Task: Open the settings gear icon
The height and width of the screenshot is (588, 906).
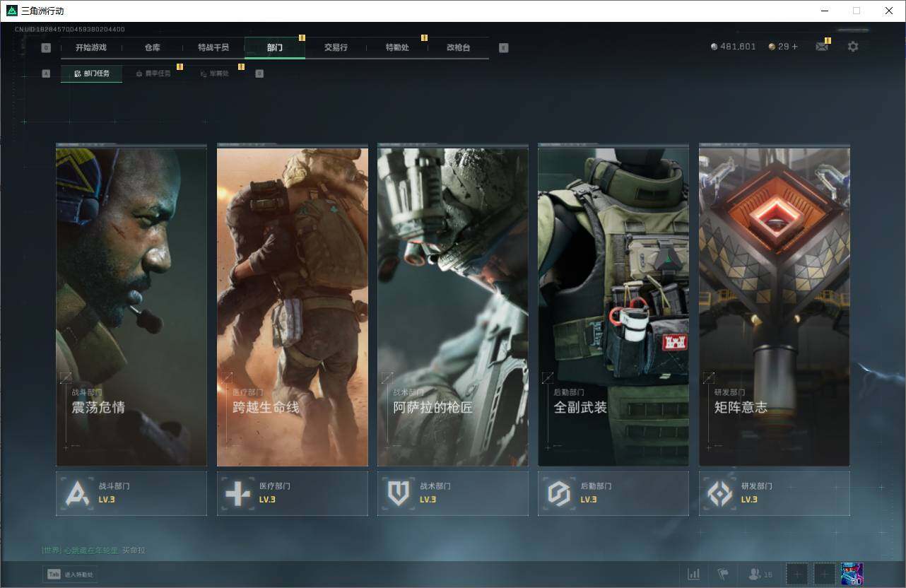Action: [853, 47]
